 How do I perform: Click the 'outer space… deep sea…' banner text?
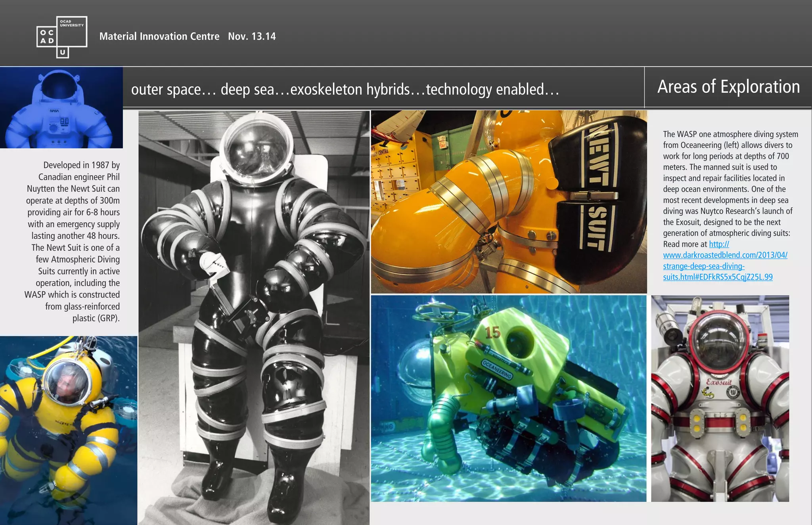tap(345, 90)
